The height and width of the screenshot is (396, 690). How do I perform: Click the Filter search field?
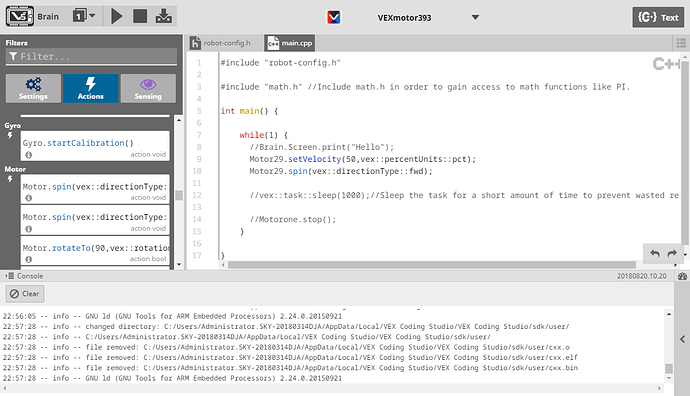click(91, 56)
